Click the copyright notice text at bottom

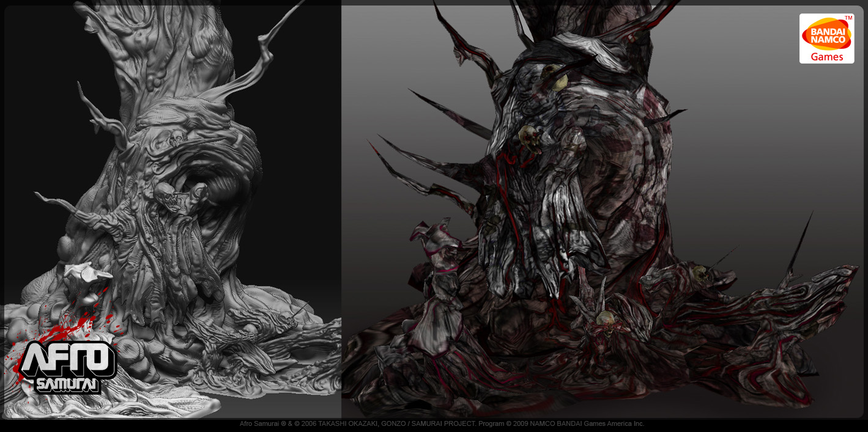coord(442,423)
